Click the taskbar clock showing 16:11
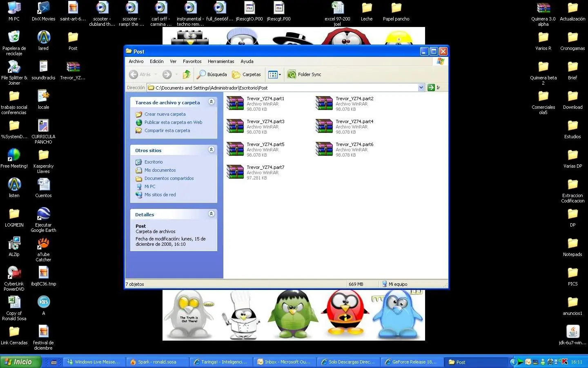This screenshot has height=368, width=588. click(577, 362)
